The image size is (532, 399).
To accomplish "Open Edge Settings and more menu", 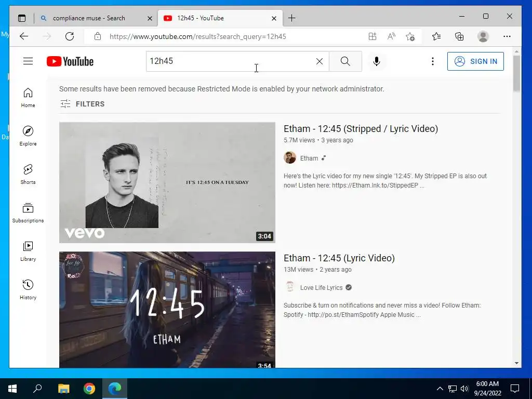I will (x=507, y=36).
